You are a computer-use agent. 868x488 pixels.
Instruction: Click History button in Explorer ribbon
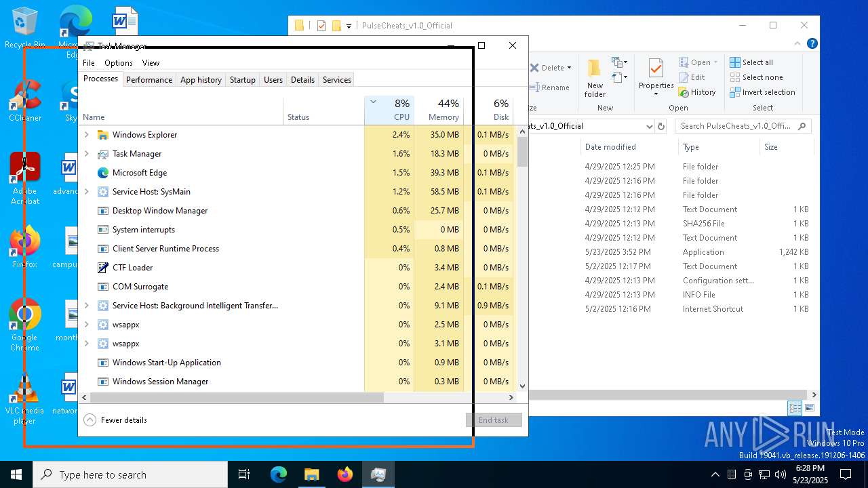click(x=697, y=92)
